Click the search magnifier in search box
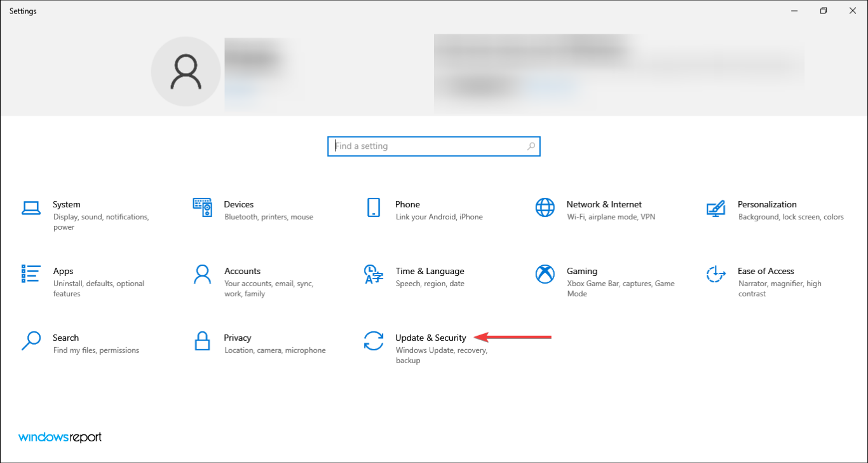The height and width of the screenshot is (463, 868). pos(531,146)
